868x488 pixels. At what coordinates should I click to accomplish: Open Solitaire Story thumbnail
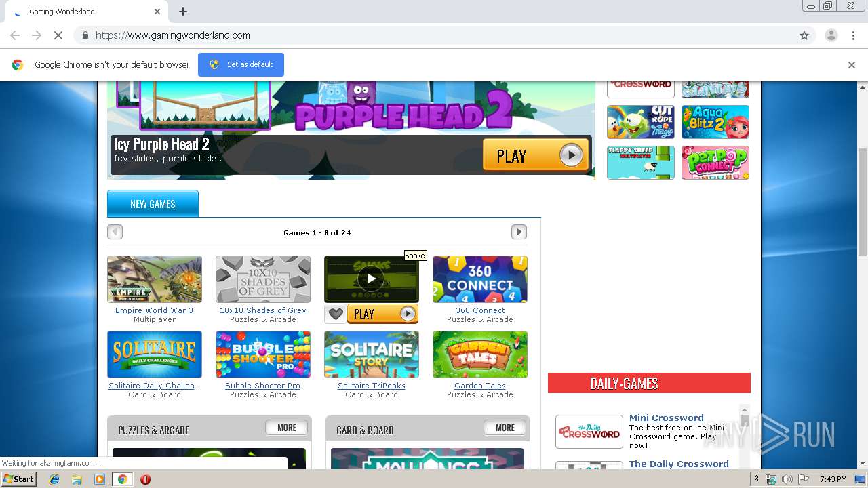pos(372,354)
